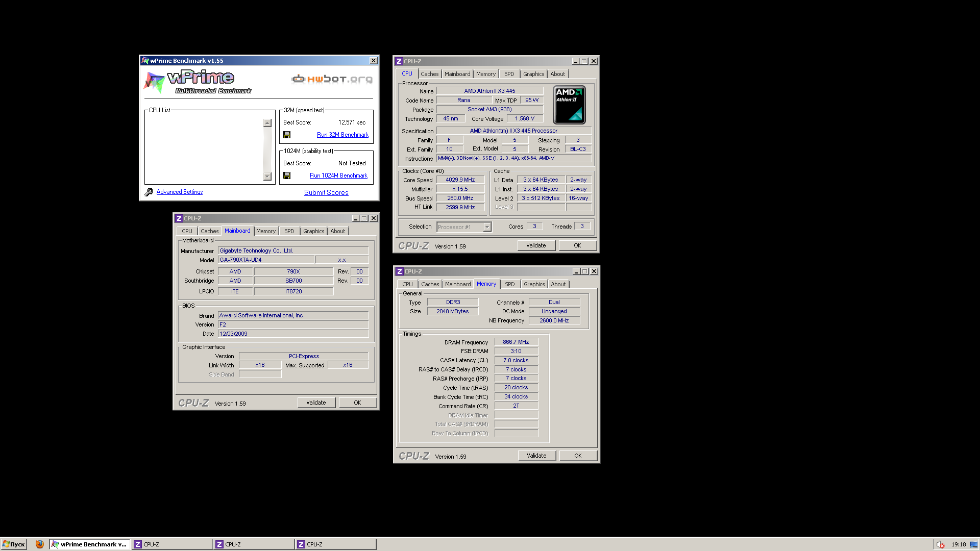
Task: Open Graphics tab in the CPU window
Action: pyautogui.click(x=534, y=74)
